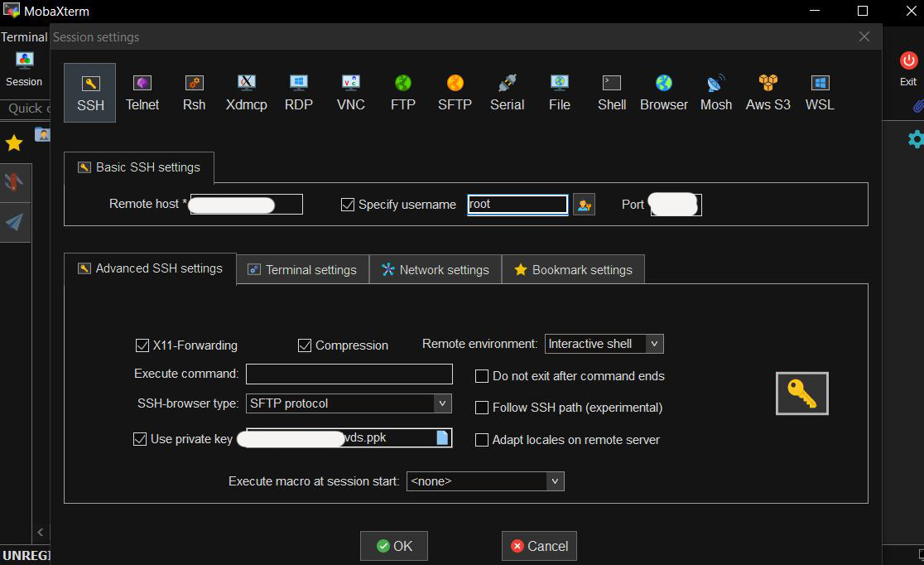Click the large yellow key button
The height and width of the screenshot is (565, 924).
(x=801, y=394)
